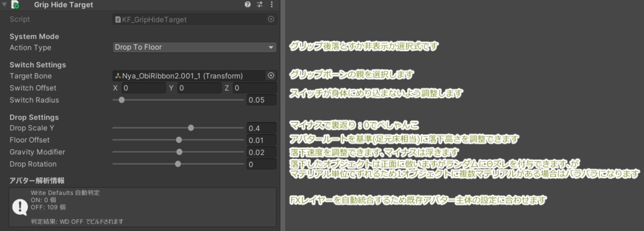The width and height of the screenshot is (644, 231).
Task: Click the Gravity Modifier slider handle
Action: click(179, 152)
